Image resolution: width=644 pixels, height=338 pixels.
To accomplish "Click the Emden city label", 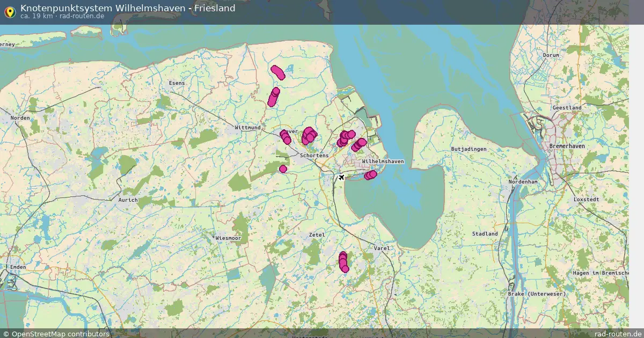I will click(x=18, y=267).
